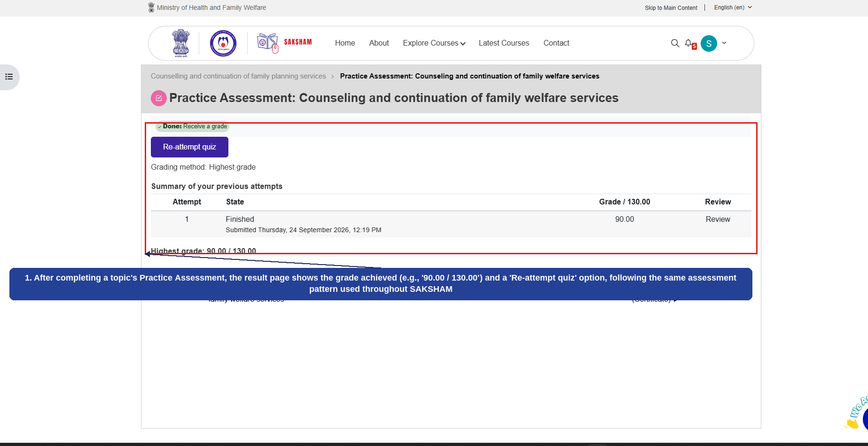This screenshot has width=868, height=446.
Task: Click the small emblem beside the Ministry text
Action: (151, 8)
